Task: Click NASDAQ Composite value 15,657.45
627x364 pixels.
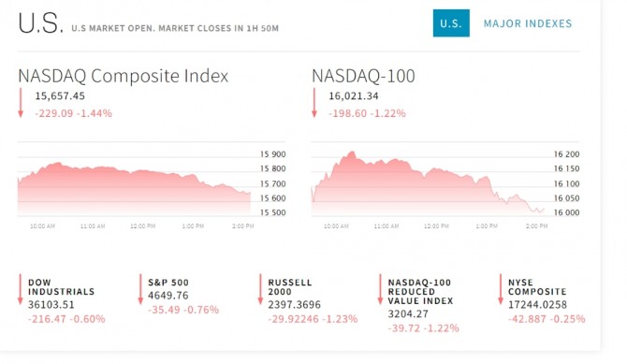Action: coord(60,96)
